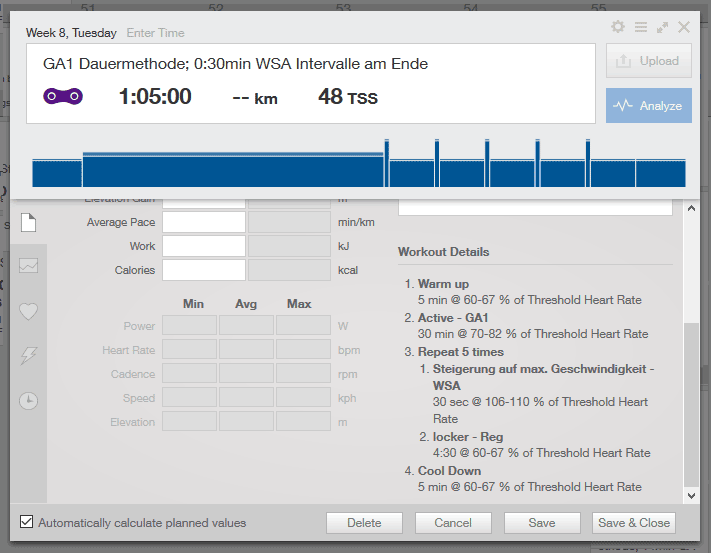The width and height of the screenshot is (711, 553).
Task: Click the Upload button
Action: tap(648, 61)
